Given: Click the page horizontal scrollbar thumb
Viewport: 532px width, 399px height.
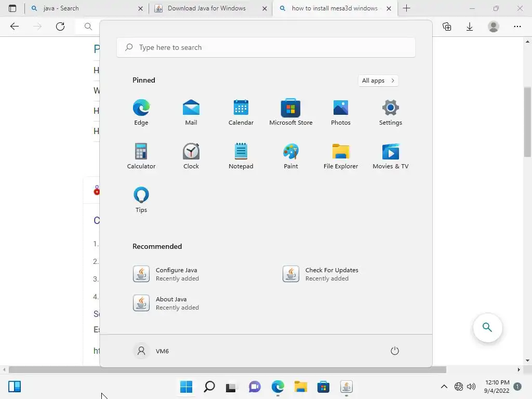Looking at the screenshot, I should pyautogui.click(x=228, y=369).
